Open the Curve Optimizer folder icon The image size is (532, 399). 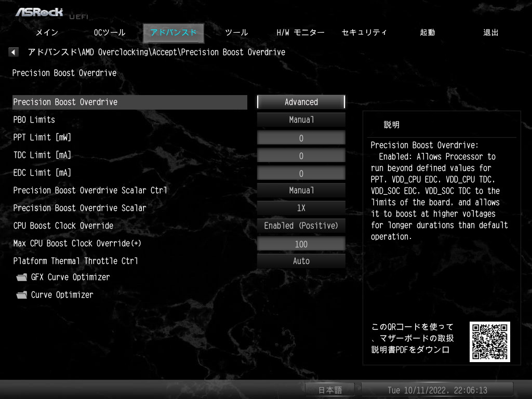[x=22, y=295]
